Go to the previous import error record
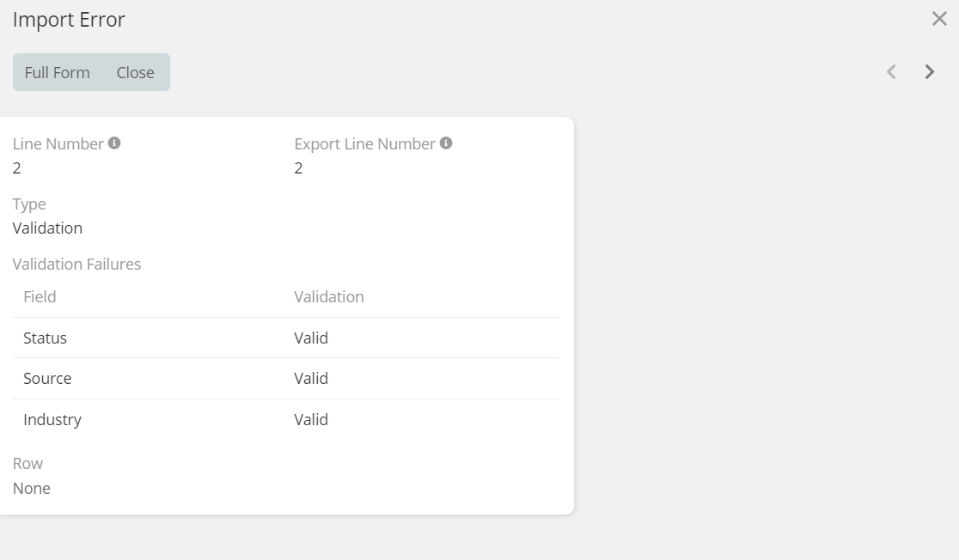959x560 pixels. pos(892,72)
